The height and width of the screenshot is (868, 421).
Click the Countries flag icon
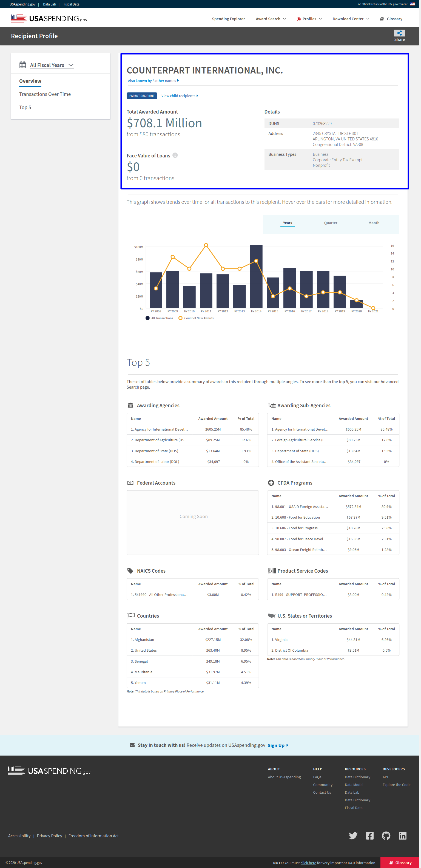point(131,616)
